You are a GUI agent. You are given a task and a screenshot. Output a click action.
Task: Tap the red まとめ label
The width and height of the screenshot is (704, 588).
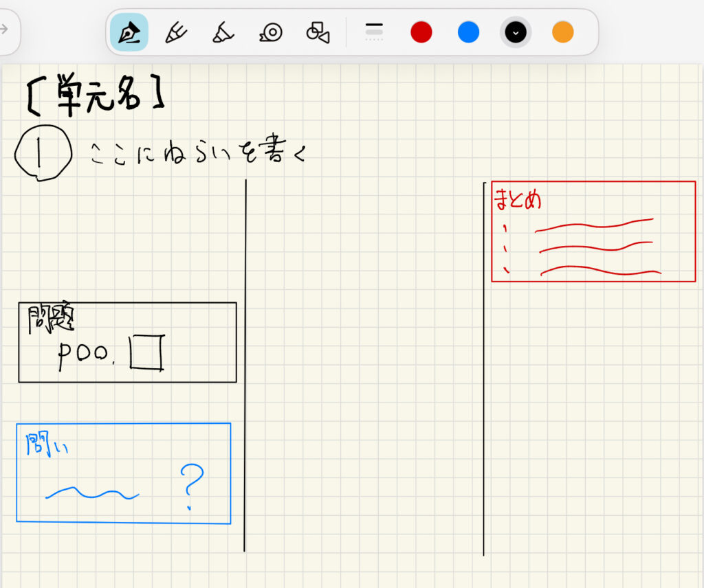tap(518, 200)
